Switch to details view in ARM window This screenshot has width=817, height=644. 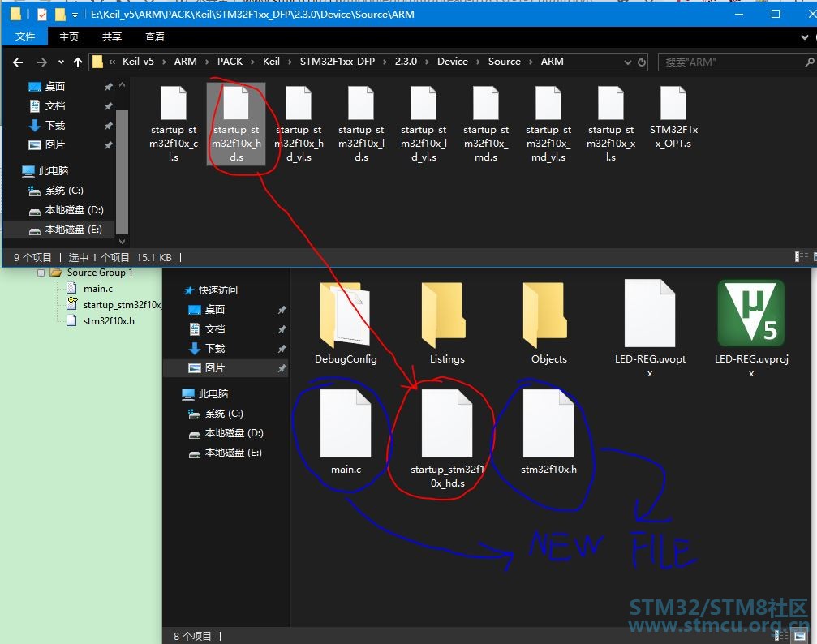click(801, 257)
